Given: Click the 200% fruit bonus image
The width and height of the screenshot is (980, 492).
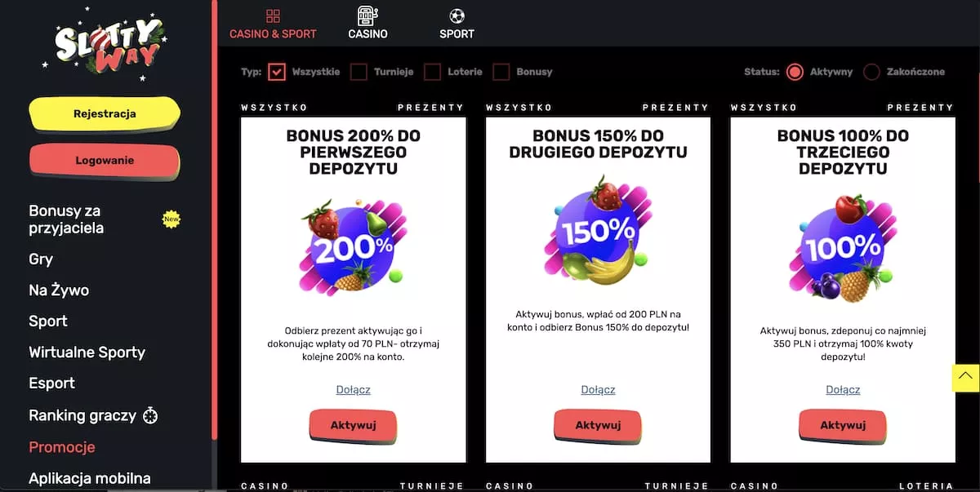Looking at the screenshot, I should tap(353, 245).
